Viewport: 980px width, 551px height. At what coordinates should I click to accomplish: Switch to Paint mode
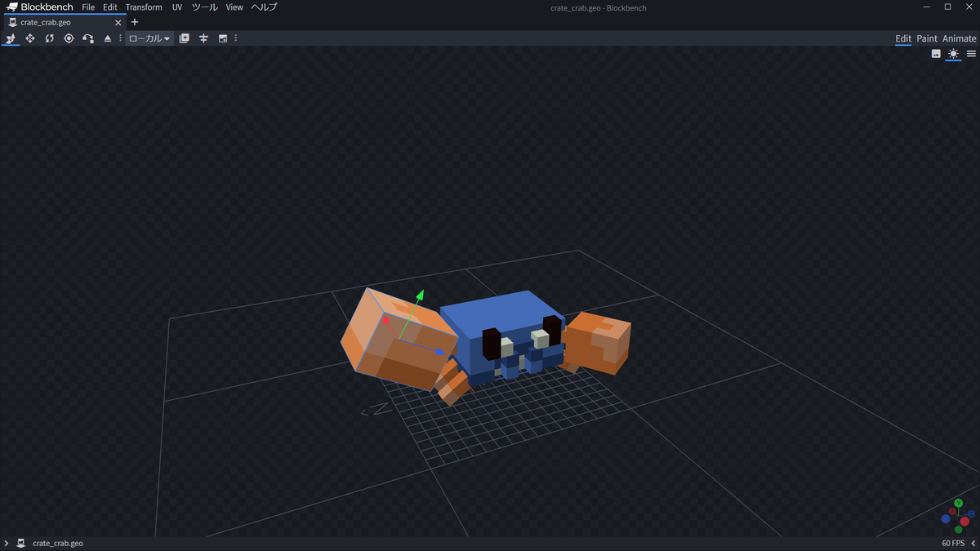click(927, 38)
